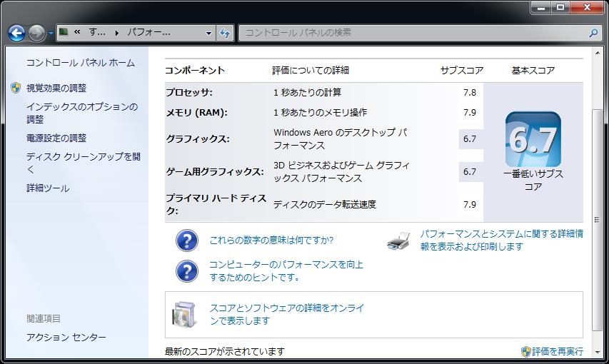609x364 pixels.
Task: Click shield icon beside 評価を再実行
Action: point(526,352)
